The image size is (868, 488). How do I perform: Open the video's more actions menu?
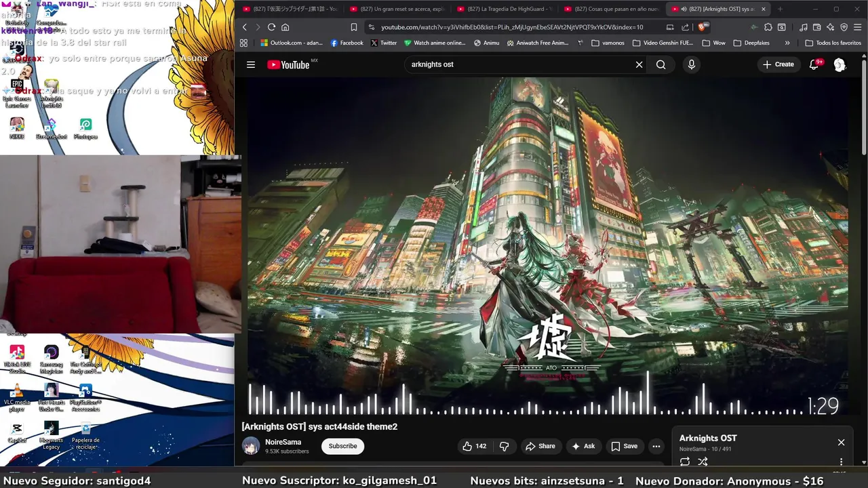(x=656, y=446)
